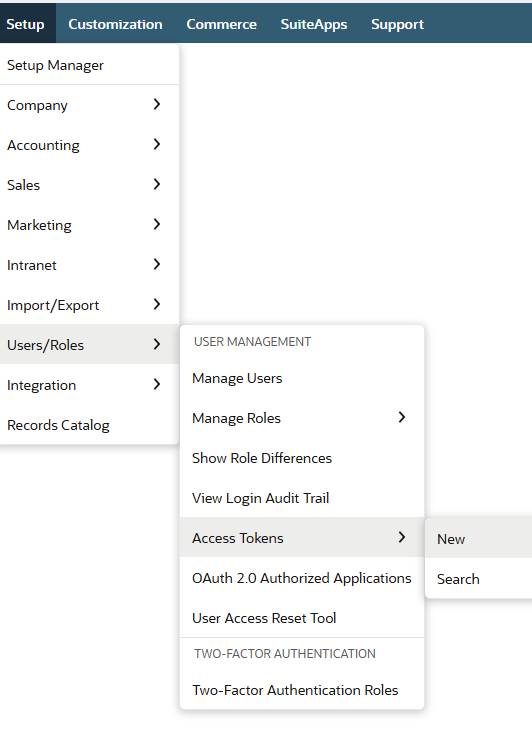The image size is (532, 743).
Task: Select Manage Roles item
Action: point(302,418)
